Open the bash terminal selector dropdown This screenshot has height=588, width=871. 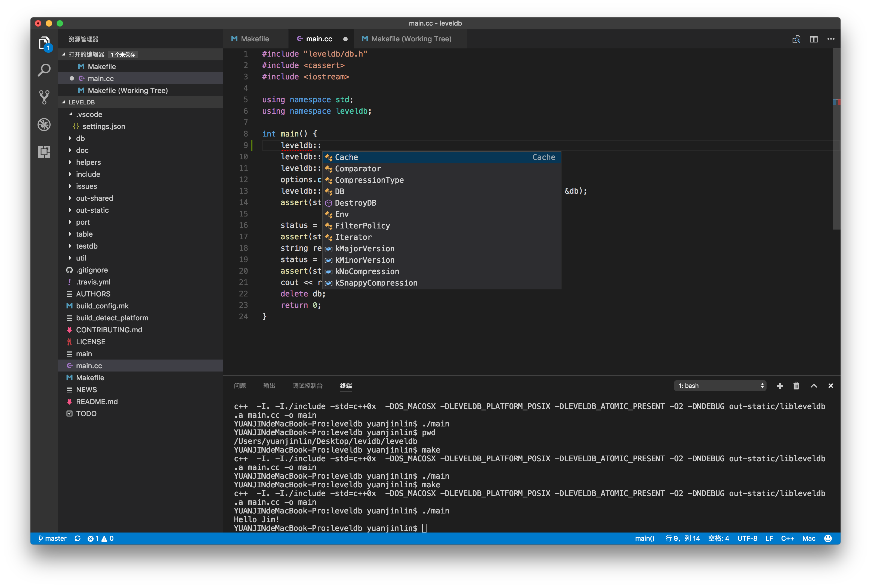coord(719,386)
